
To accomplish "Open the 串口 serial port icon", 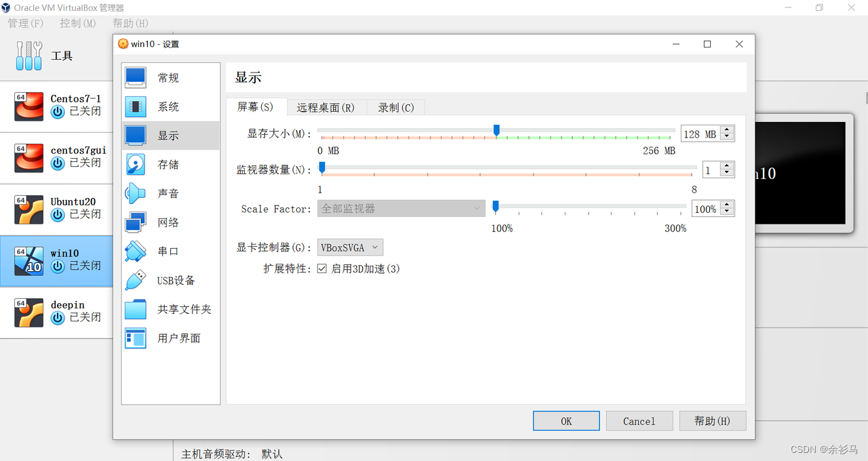I will [x=136, y=252].
